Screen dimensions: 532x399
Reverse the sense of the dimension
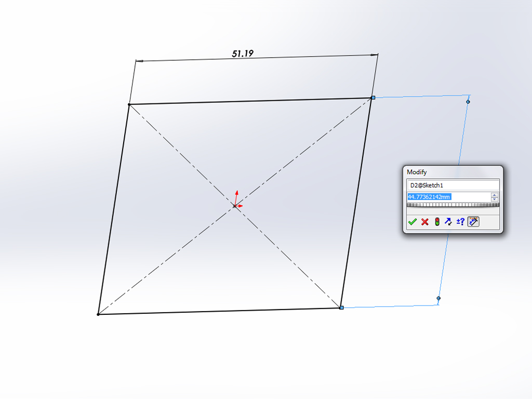click(448, 222)
